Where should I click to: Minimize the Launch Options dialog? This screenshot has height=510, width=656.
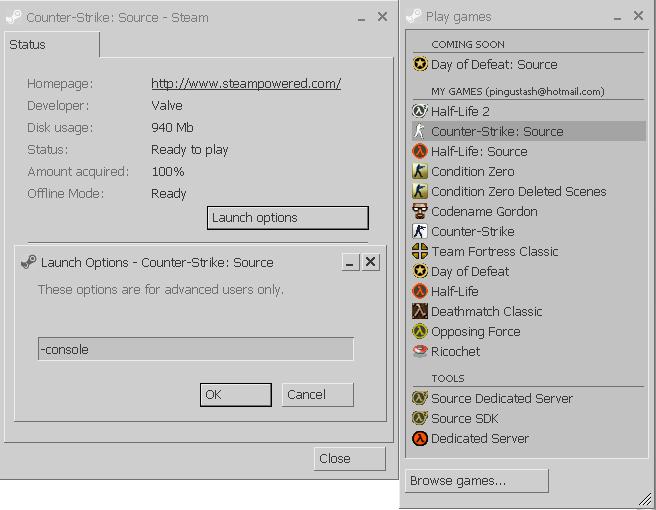coord(351,262)
